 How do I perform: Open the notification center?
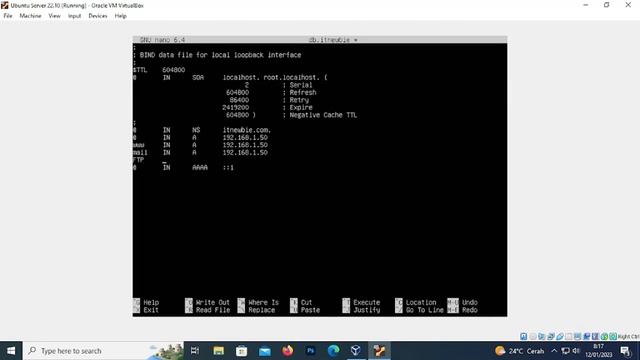[x=626, y=351]
